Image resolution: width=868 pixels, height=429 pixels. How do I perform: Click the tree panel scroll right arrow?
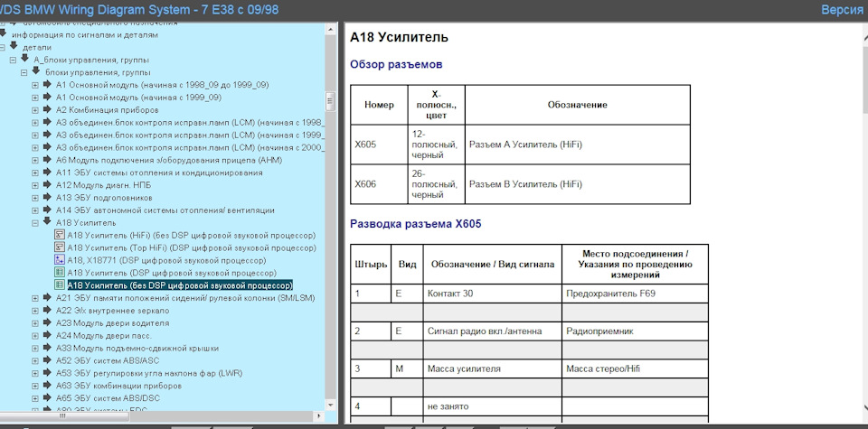(x=319, y=415)
